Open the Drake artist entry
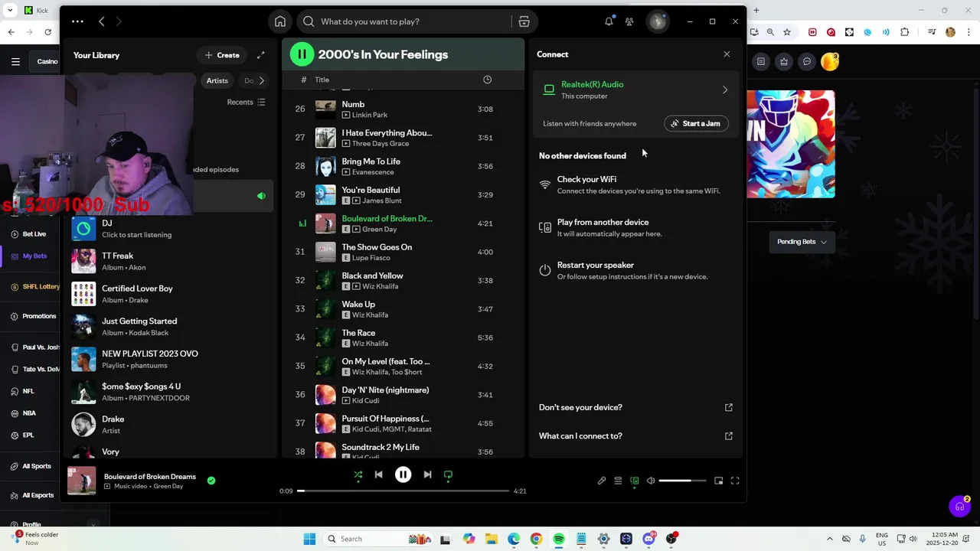Screen dimensions: 980x551 click(170, 424)
